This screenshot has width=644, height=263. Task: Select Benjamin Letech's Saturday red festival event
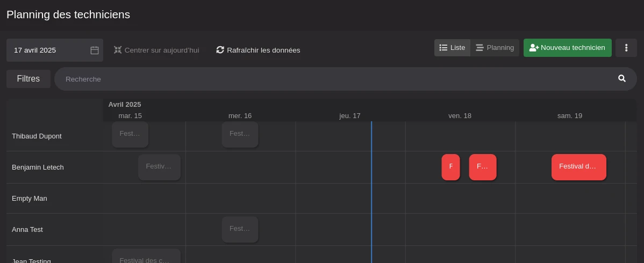[578, 167]
